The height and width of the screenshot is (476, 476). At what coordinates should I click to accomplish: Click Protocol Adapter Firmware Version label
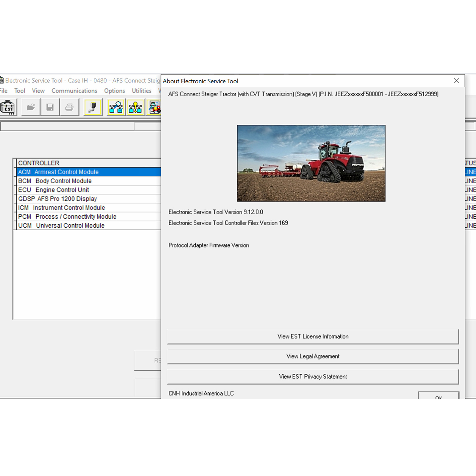click(x=209, y=245)
